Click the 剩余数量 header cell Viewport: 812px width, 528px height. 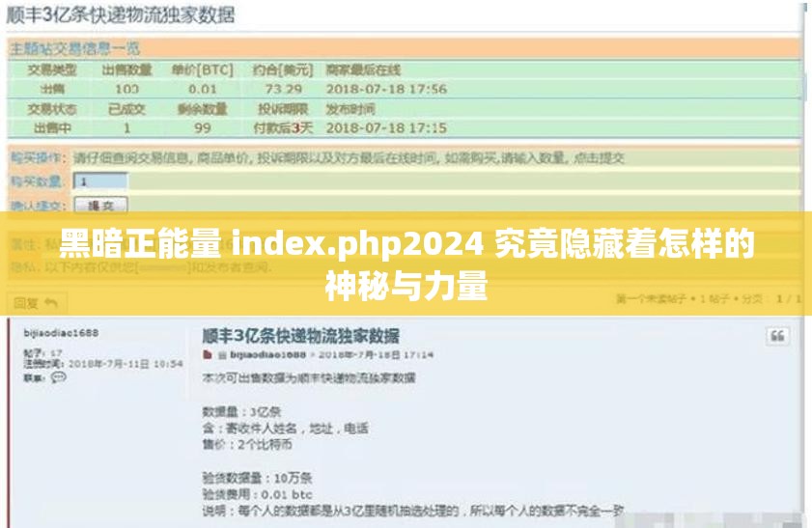click(203, 109)
